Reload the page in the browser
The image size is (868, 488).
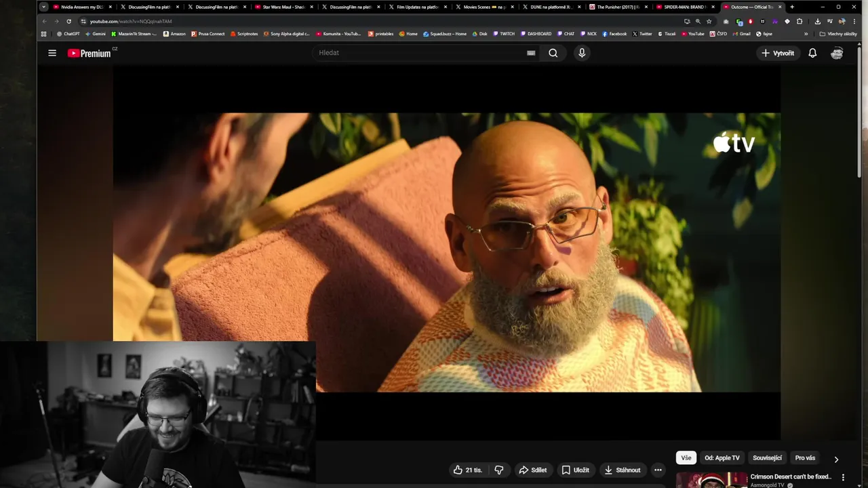pos(68,21)
